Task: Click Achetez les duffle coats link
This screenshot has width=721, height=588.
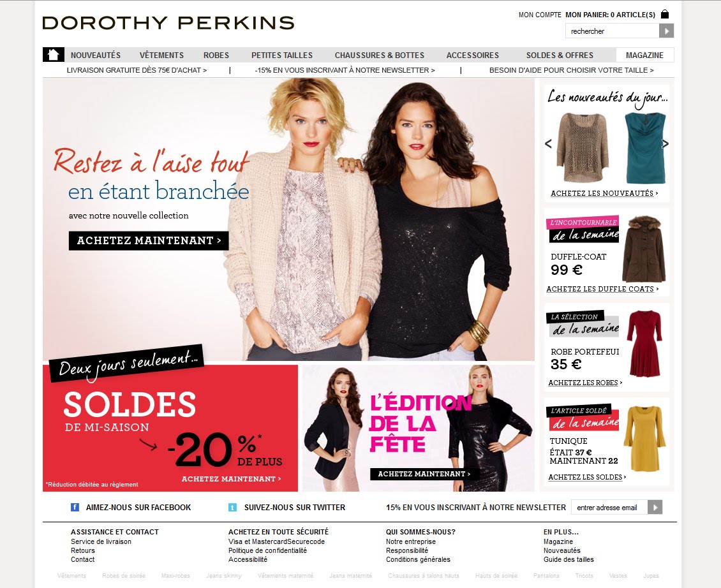Action: click(x=602, y=289)
